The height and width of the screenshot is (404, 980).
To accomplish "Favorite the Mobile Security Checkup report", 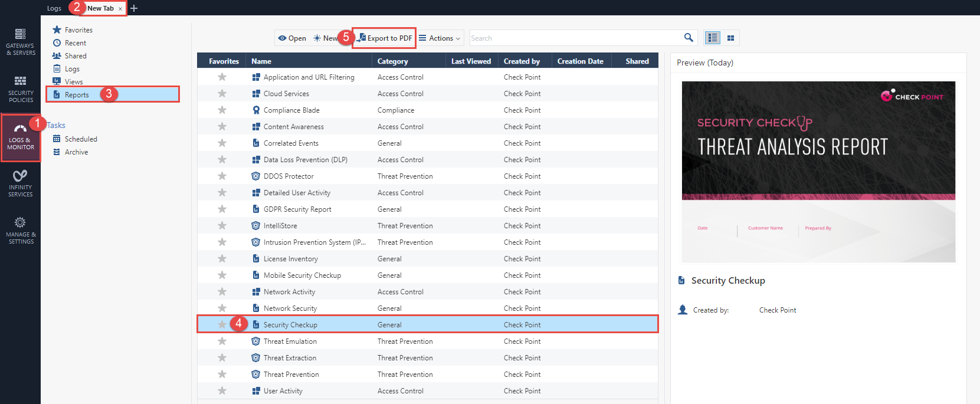I will coord(222,275).
